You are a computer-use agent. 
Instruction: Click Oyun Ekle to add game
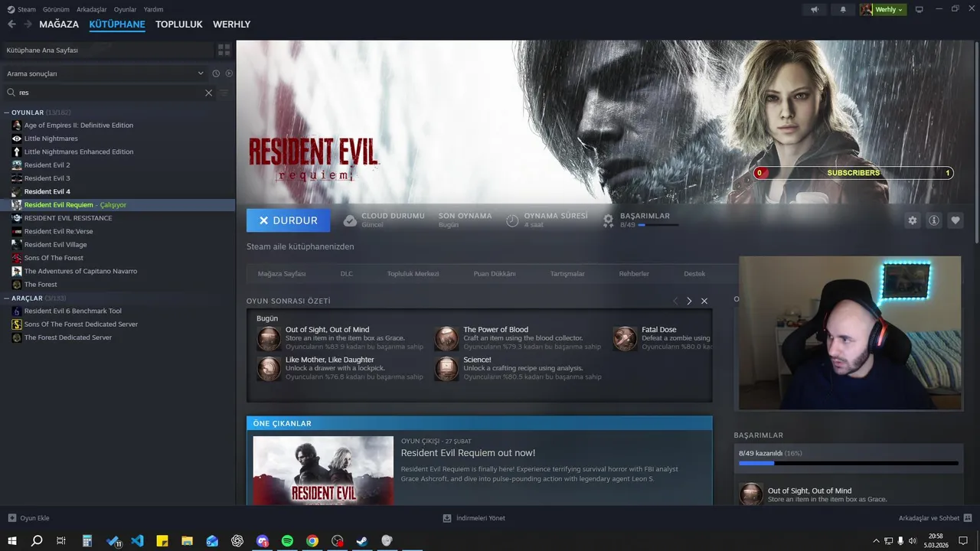click(x=29, y=518)
